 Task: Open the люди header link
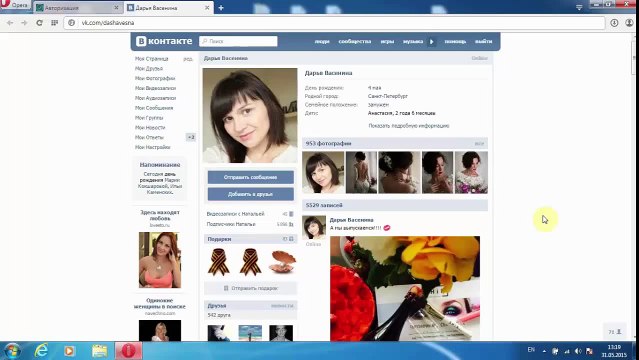(x=322, y=41)
